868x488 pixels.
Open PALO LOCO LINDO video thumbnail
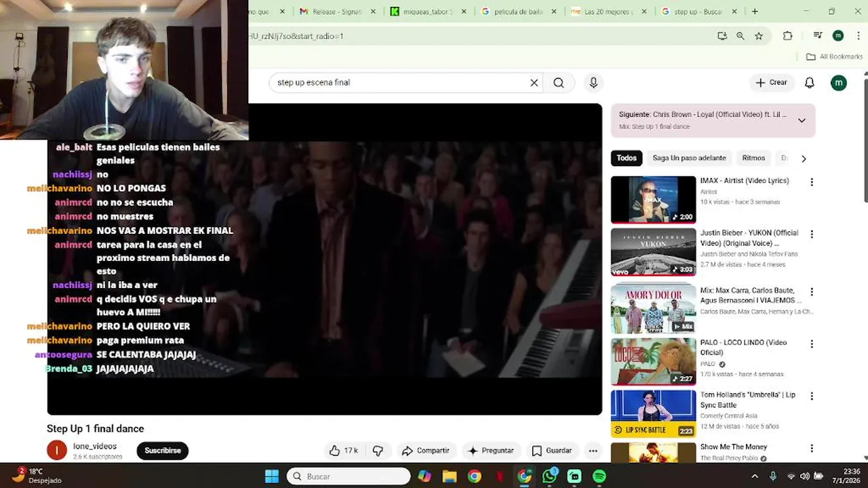click(x=653, y=361)
